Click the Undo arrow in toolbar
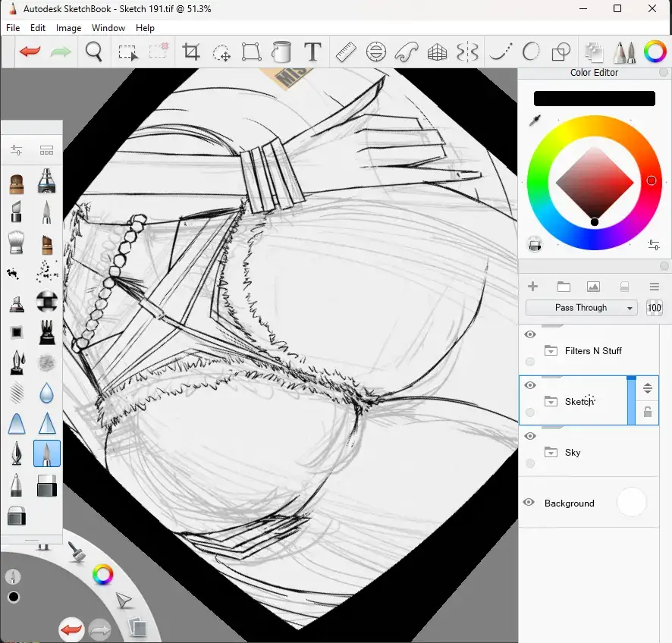The width and height of the screenshot is (672, 643). pos(30,52)
